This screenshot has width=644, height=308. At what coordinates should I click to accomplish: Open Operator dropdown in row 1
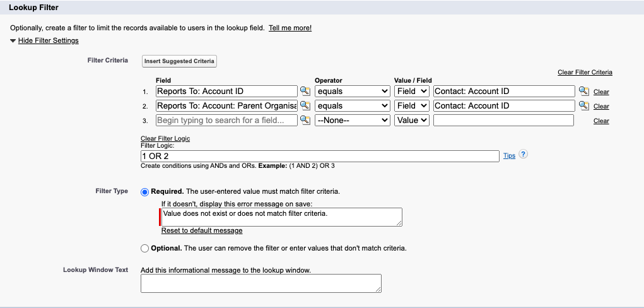coord(353,92)
